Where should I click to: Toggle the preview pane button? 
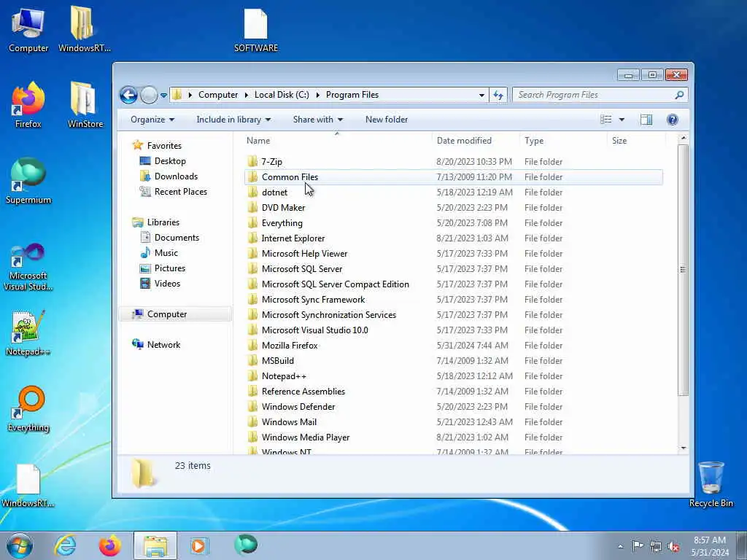point(646,120)
